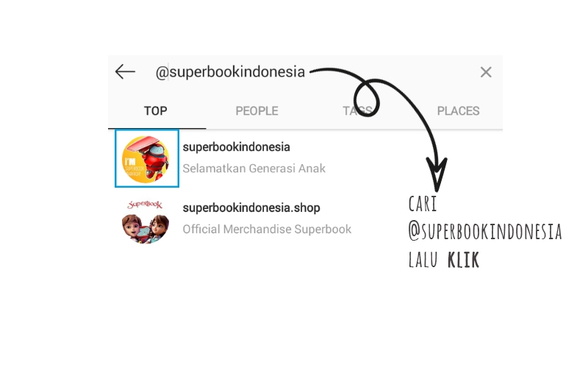The width and height of the screenshot is (588, 368).
Task: Click the @ symbol in search bar
Action: coord(162,72)
